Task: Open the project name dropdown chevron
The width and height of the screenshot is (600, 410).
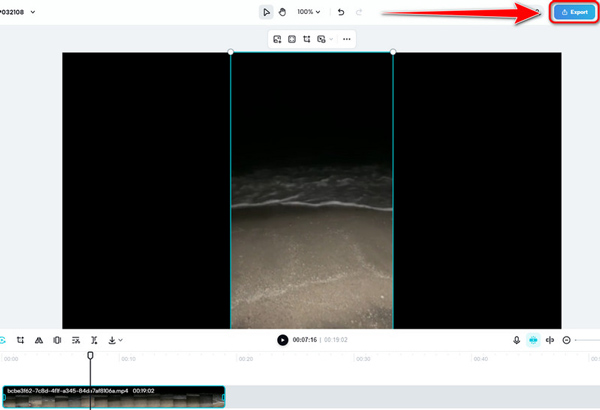Action: (x=33, y=12)
